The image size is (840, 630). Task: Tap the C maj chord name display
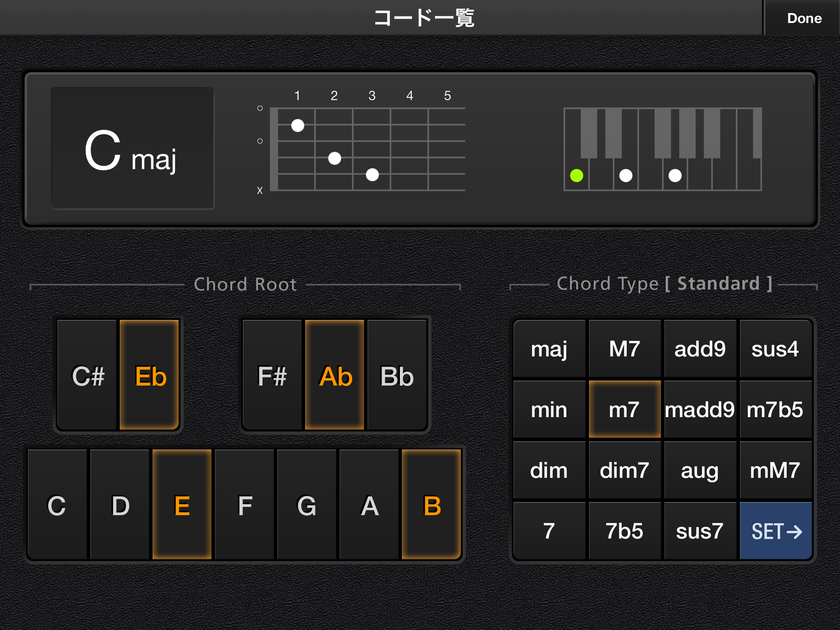coord(132,148)
